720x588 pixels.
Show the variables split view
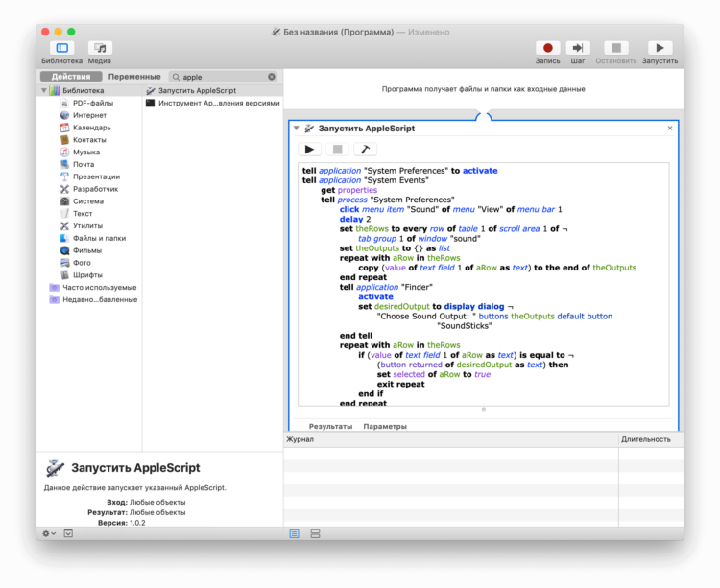point(315,533)
